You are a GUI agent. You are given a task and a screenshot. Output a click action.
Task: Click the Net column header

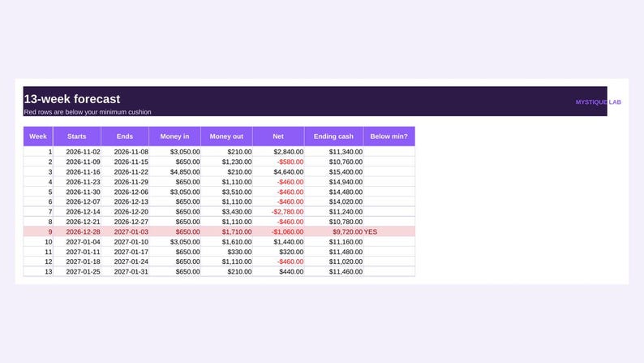point(278,136)
